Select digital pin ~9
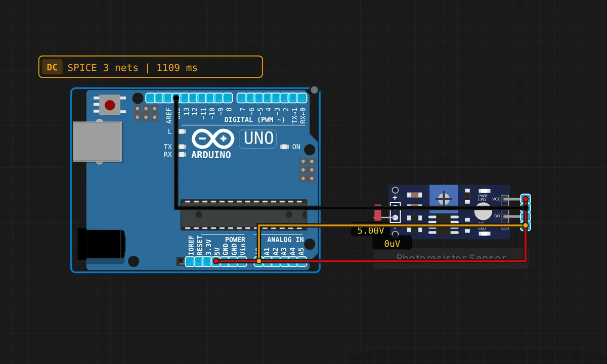 (219, 98)
